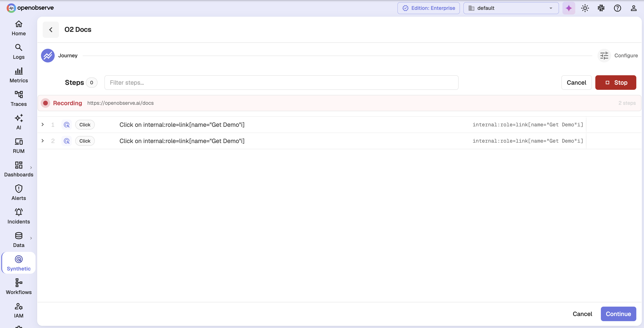Expand the Dashboards submenu arrow

tap(31, 168)
